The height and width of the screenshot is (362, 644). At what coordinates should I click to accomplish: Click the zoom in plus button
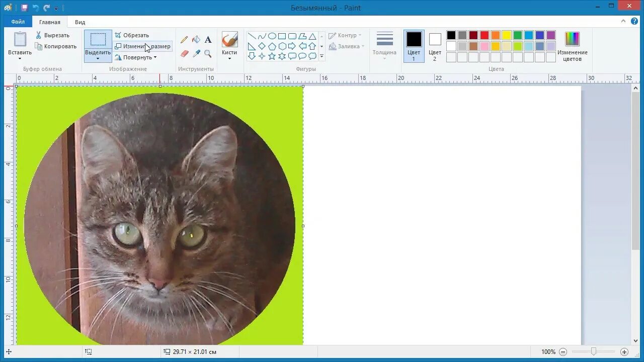click(x=624, y=352)
